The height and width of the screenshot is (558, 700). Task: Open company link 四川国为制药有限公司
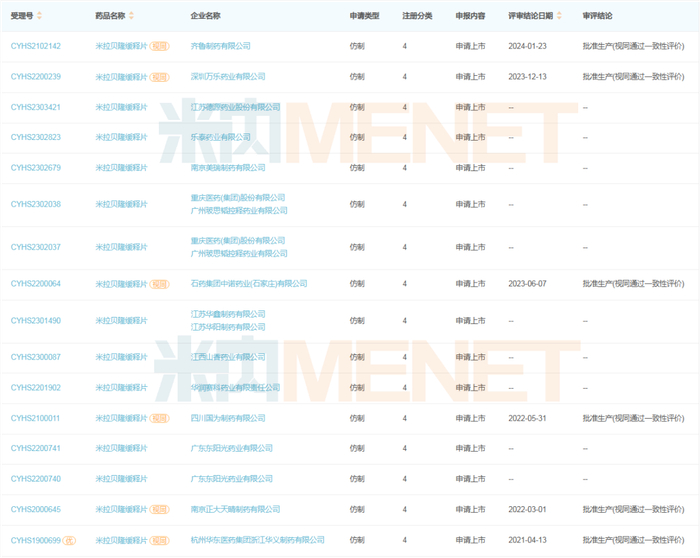[228, 418]
